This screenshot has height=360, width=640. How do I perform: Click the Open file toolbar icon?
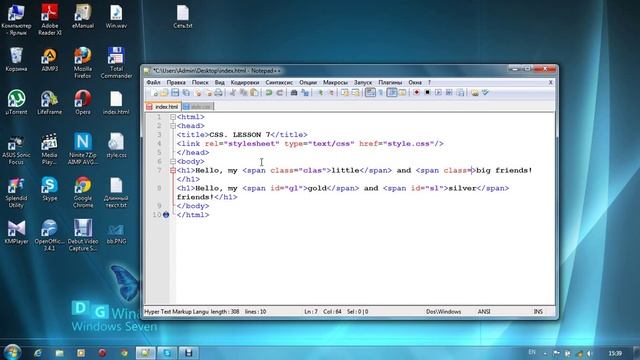click(x=164, y=93)
